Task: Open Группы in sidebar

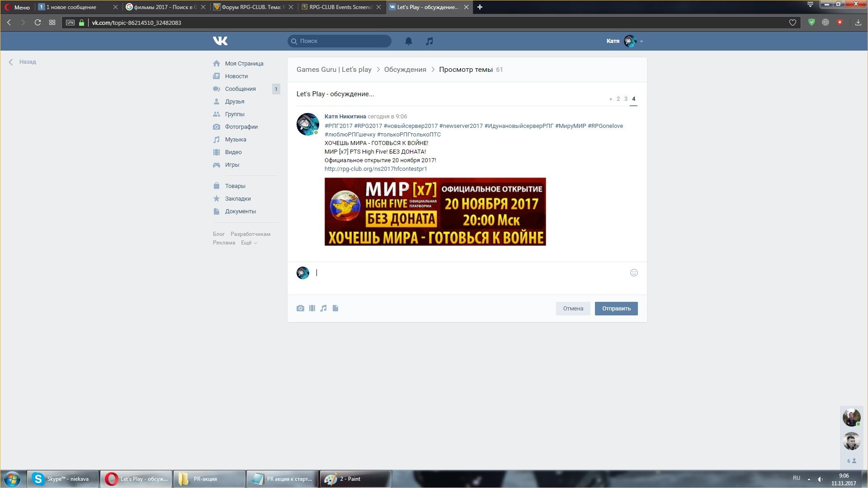Action: coord(235,114)
